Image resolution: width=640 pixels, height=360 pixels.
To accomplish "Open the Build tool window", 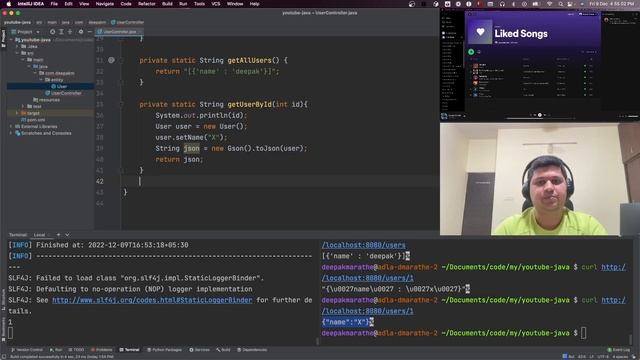I will pos(223,350).
